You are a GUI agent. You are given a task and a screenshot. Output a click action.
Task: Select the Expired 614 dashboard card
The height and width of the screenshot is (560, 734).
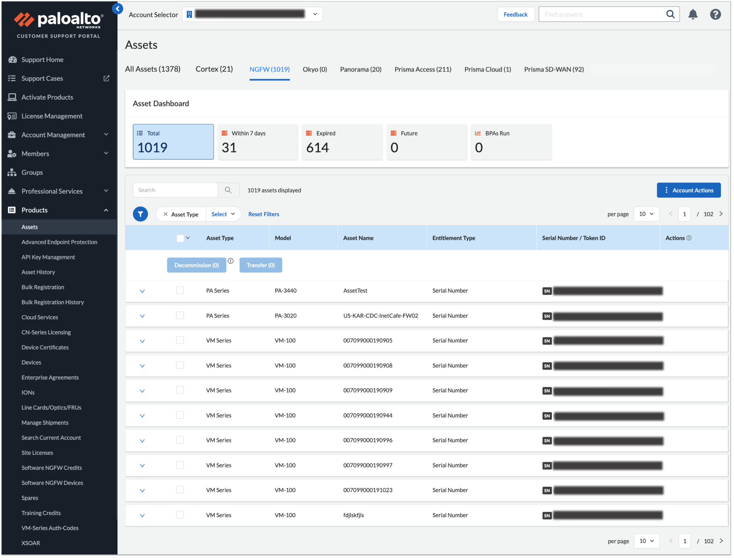click(x=342, y=142)
